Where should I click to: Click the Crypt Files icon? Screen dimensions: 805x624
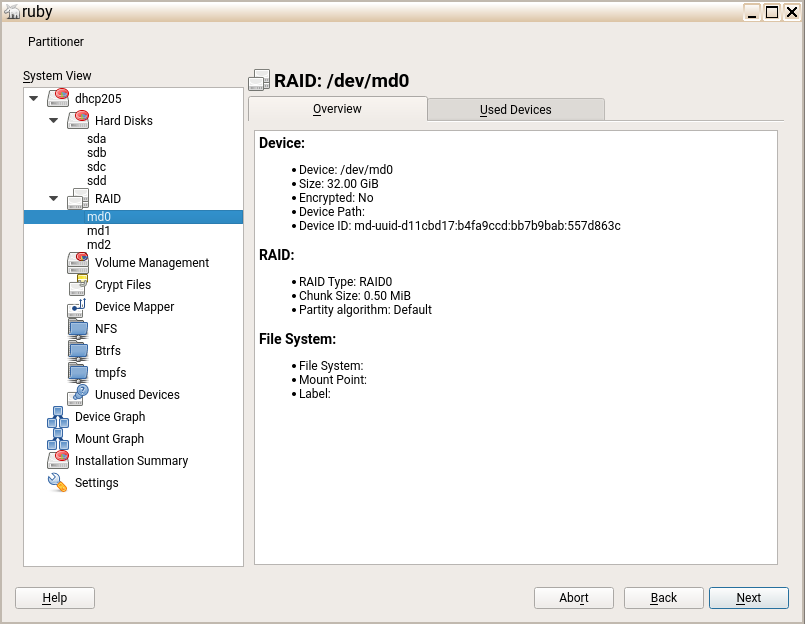pyautogui.click(x=78, y=285)
